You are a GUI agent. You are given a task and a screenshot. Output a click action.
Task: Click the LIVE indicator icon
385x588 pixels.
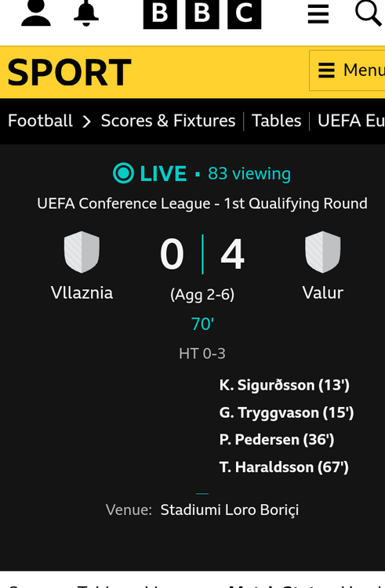tap(123, 173)
